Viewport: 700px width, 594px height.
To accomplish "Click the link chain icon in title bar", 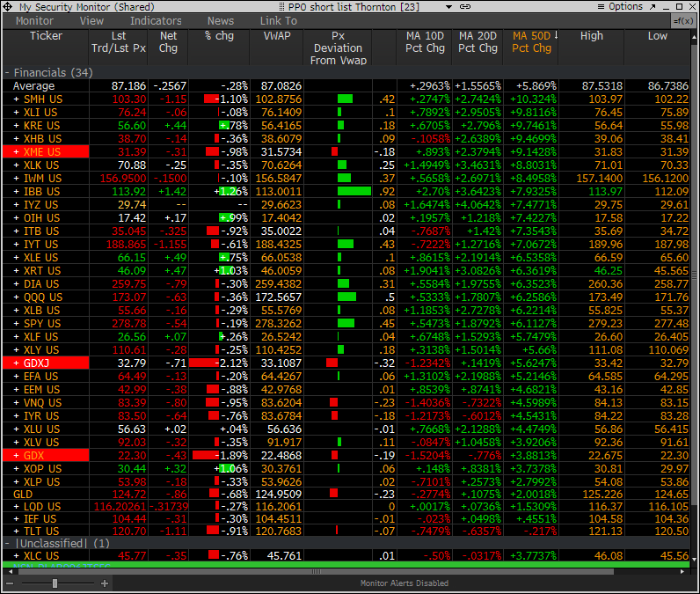I will (x=465, y=7).
